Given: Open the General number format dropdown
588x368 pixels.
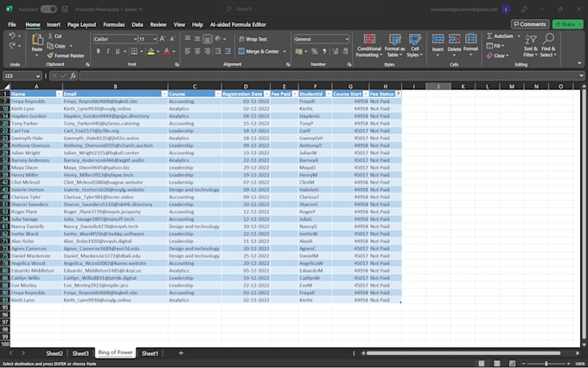Looking at the screenshot, I should tap(347, 39).
